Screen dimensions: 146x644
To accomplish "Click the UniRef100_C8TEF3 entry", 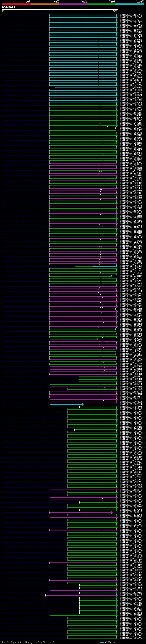I will click(131, 588).
